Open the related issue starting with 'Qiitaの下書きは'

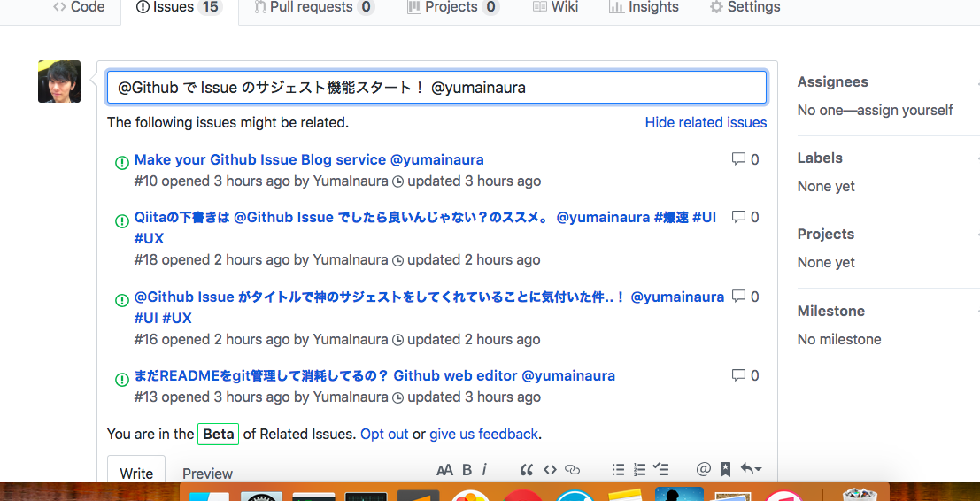click(425, 228)
